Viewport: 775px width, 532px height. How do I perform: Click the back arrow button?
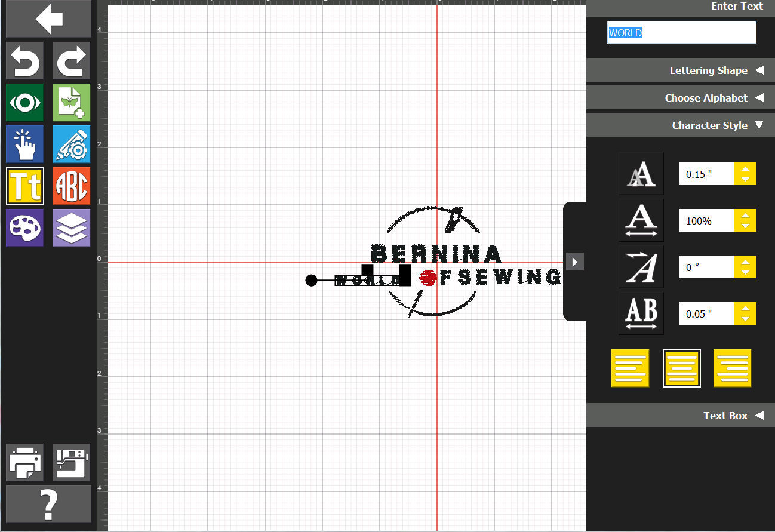[x=49, y=19]
